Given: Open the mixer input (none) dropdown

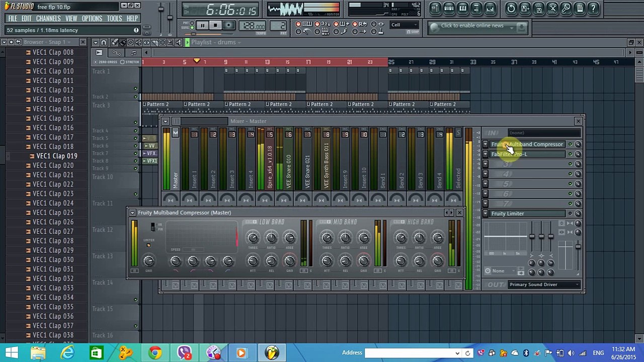Looking at the screenshot, I should pyautogui.click(x=544, y=133).
